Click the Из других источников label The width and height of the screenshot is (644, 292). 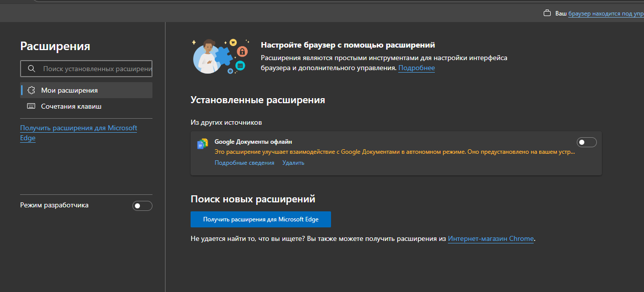(x=226, y=122)
